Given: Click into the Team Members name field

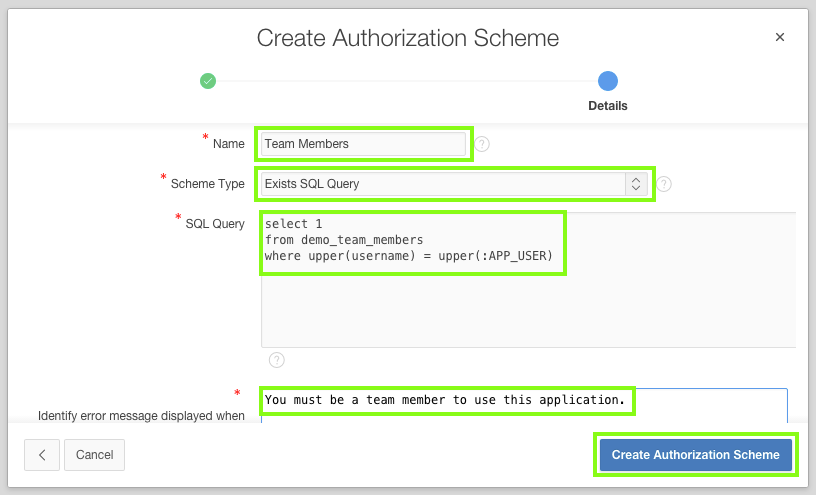Looking at the screenshot, I should (x=363, y=144).
